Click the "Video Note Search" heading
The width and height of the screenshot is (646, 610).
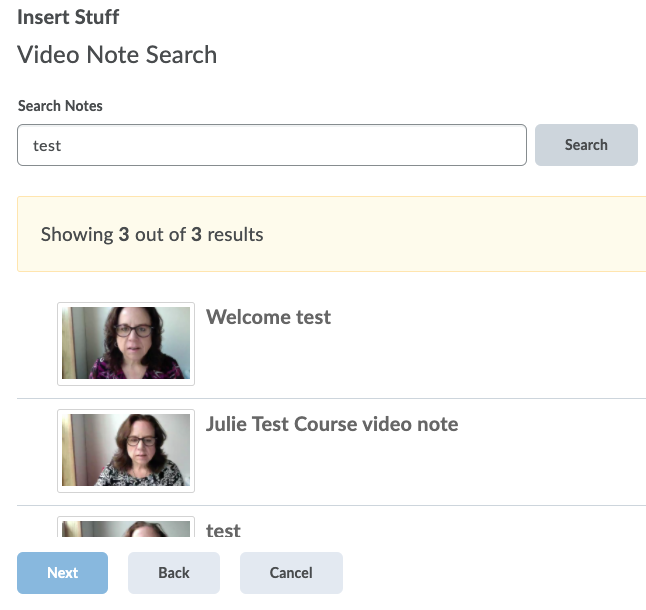coord(117,54)
